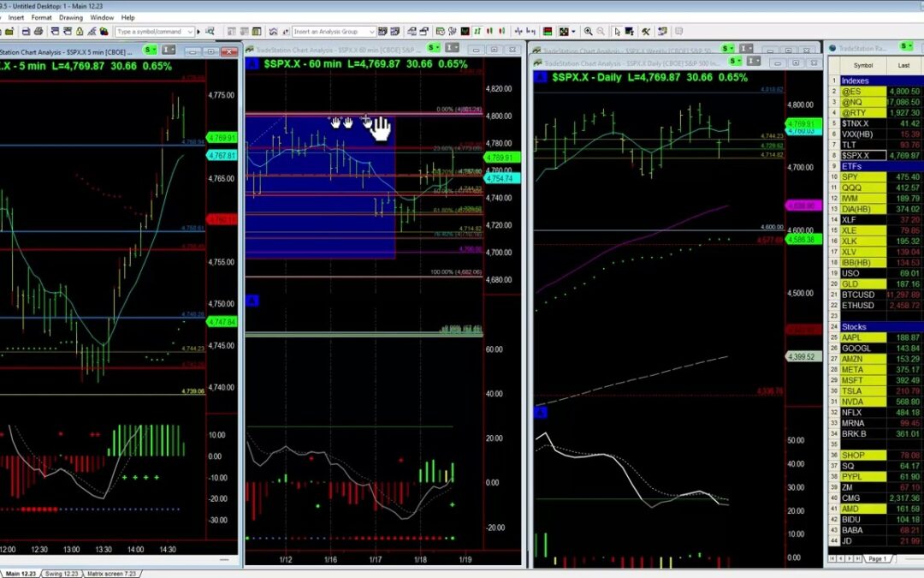
Task: Open the Help menu
Action: tap(127, 18)
